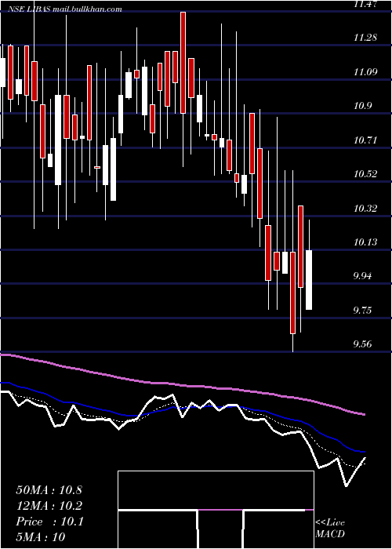The width and height of the screenshot is (392, 549).
Task: Click the <<Live MACD label
Action: pos(330,529)
